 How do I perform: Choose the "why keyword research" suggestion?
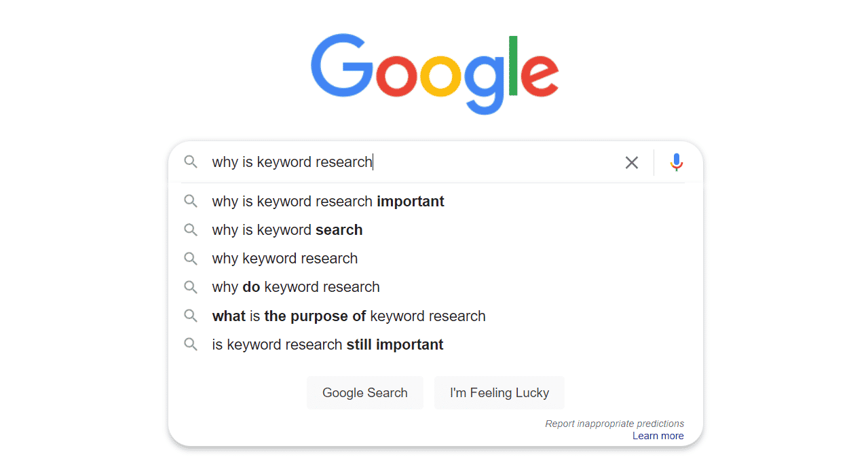tap(436, 258)
